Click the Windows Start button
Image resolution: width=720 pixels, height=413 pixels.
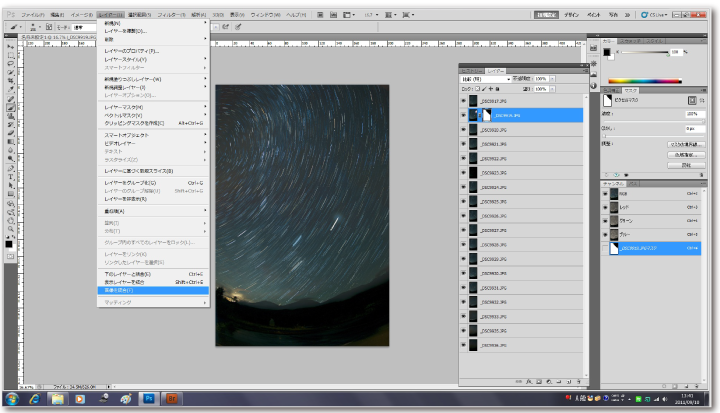[x=10, y=398]
